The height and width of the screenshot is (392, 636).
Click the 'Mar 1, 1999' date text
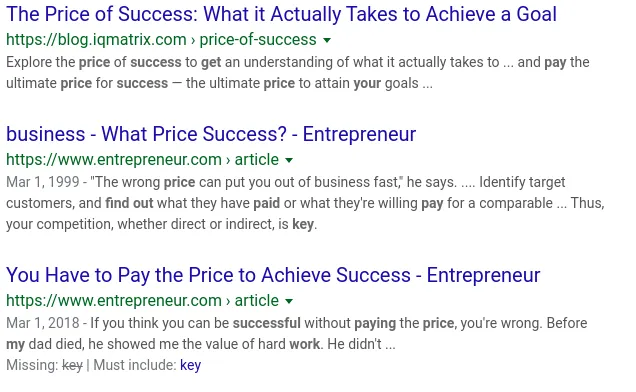[43, 182]
